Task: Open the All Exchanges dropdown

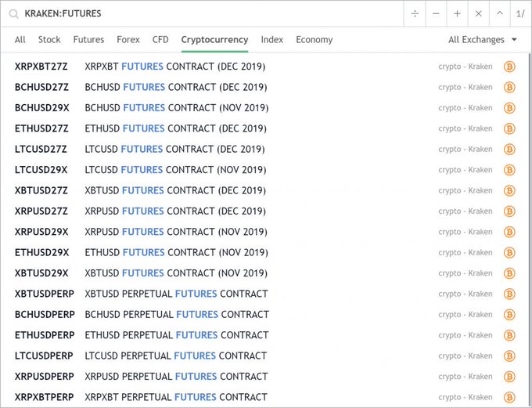Action: pos(483,40)
